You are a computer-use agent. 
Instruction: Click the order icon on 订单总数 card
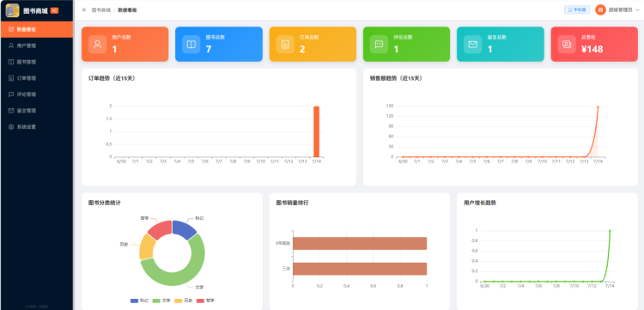(x=285, y=45)
